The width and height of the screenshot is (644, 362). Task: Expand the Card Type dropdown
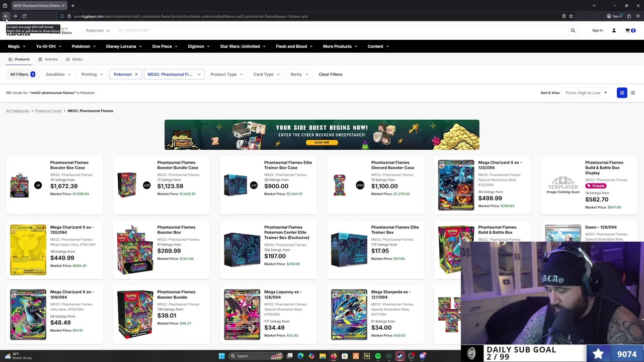(267, 74)
